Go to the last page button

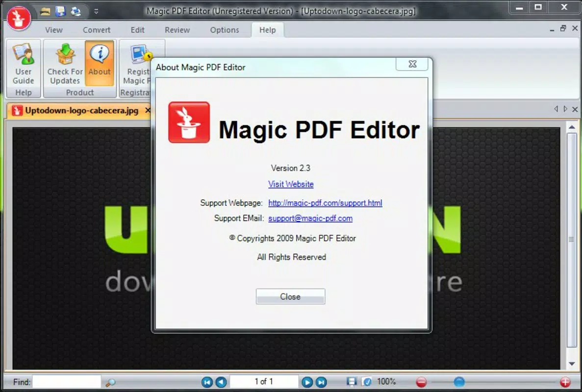[321, 382]
